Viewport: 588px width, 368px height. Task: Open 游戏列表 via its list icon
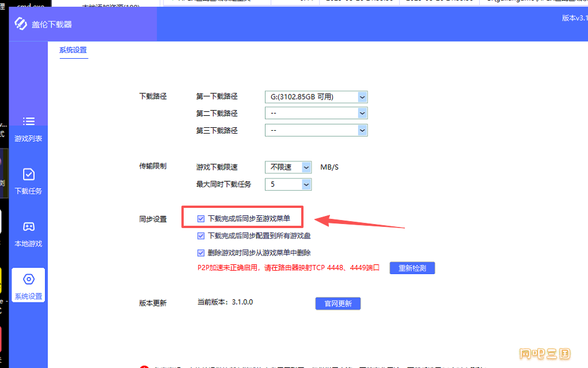(x=28, y=122)
